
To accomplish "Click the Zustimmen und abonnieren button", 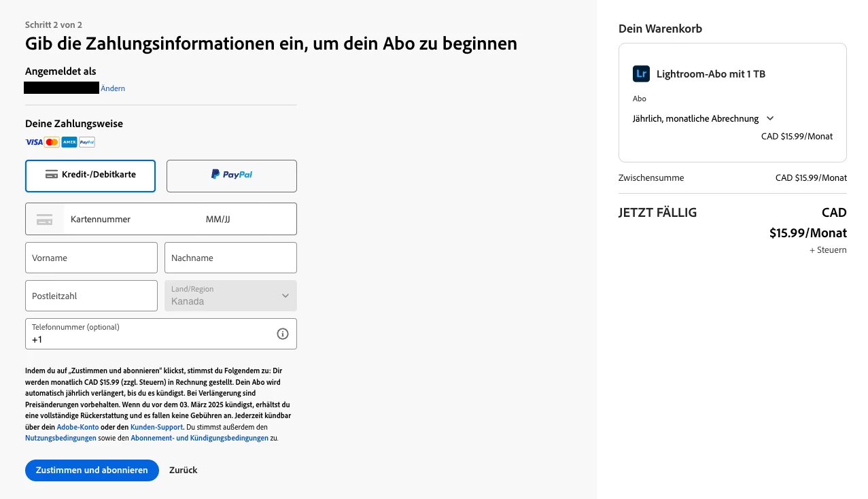I will click(x=92, y=470).
